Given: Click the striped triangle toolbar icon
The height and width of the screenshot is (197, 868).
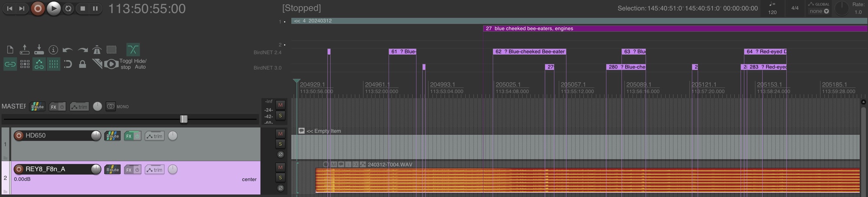Looking at the screenshot, I should pyautogui.click(x=97, y=65).
